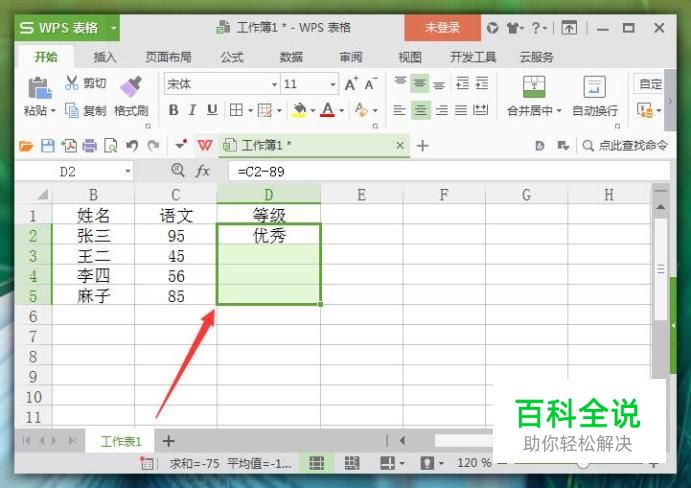
Task: Open the 公式 tab
Action: (x=232, y=57)
